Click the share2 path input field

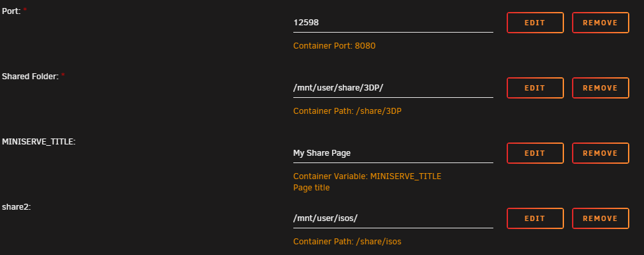(393, 218)
